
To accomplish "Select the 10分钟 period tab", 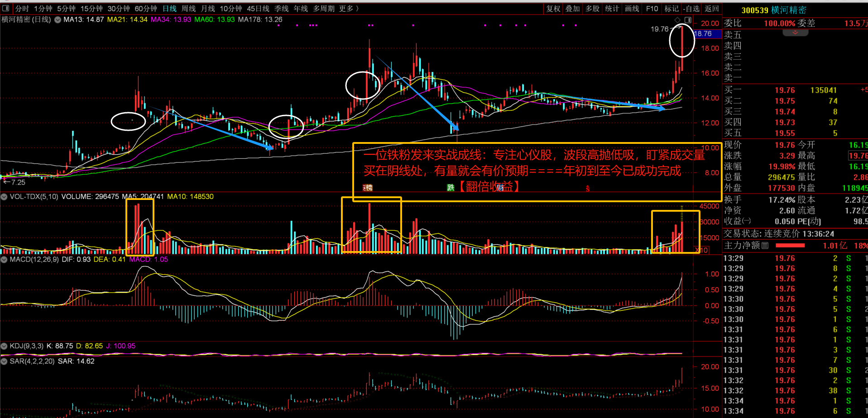I will coord(231,9).
